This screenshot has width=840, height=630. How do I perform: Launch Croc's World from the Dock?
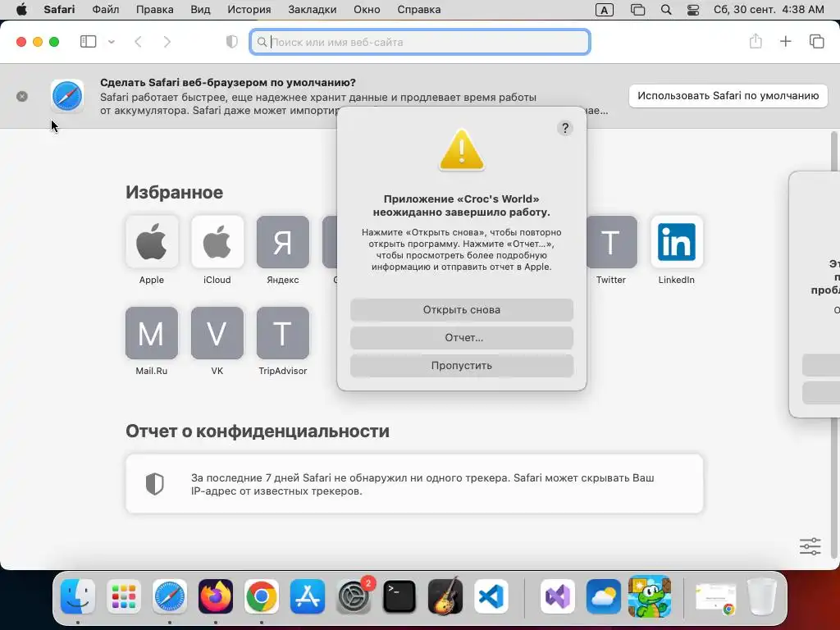pyautogui.click(x=650, y=596)
